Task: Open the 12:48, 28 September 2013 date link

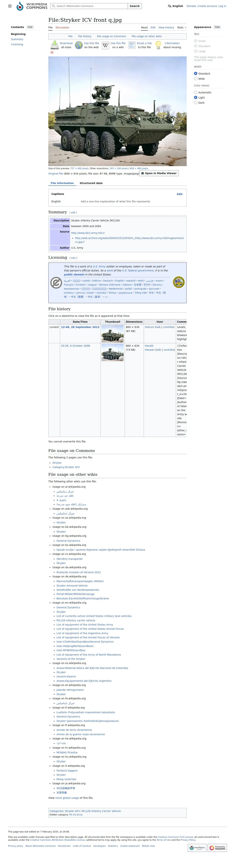Action: tap(80, 327)
